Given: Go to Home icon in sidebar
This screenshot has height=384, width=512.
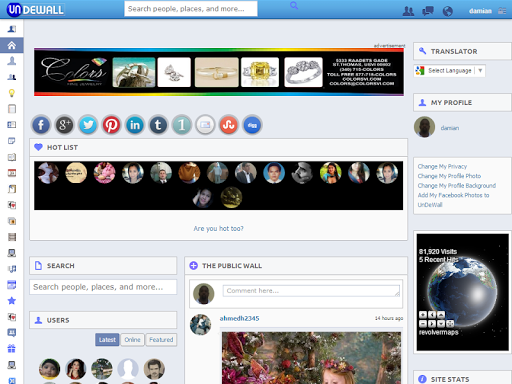Looking at the screenshot, I should (x=12, y=45).
